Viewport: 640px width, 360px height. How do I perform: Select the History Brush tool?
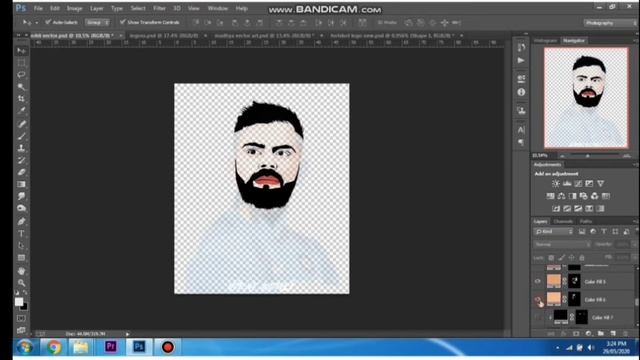21,160
